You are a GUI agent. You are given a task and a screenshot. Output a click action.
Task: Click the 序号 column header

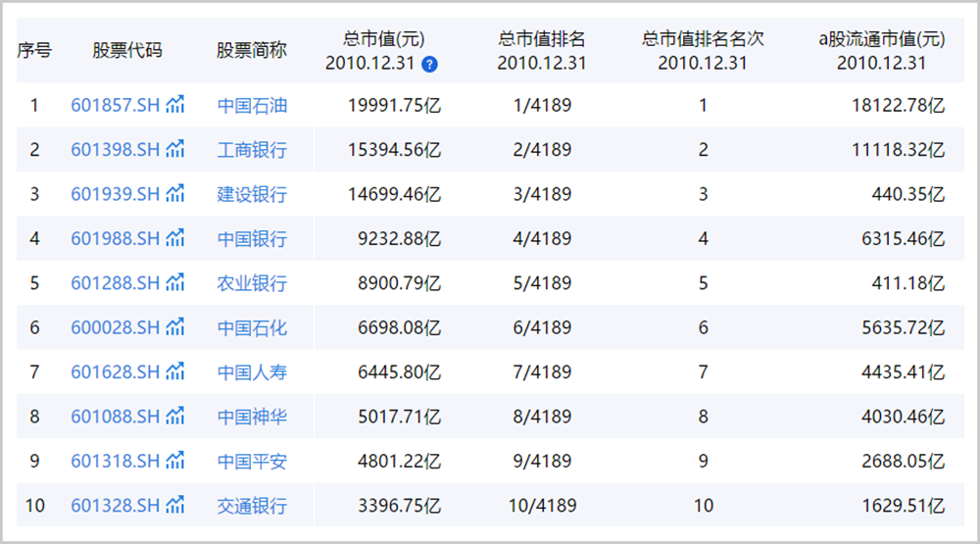coord(34,50)
